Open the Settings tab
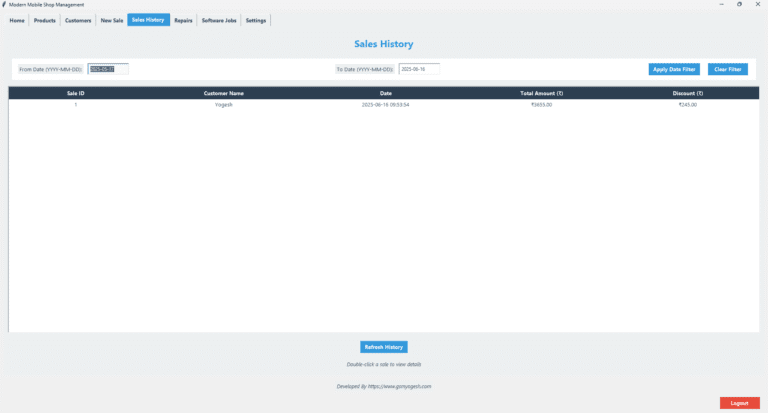 click(256, 20)
